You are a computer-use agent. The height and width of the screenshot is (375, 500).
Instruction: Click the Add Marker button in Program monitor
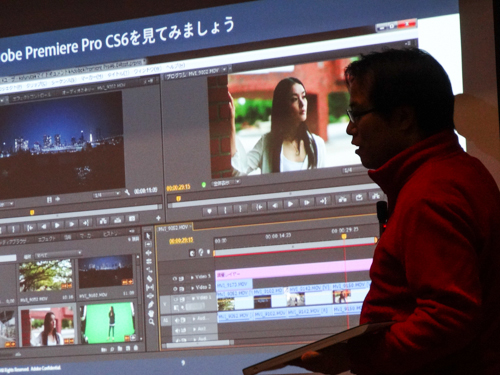click(x=209, y=211)
